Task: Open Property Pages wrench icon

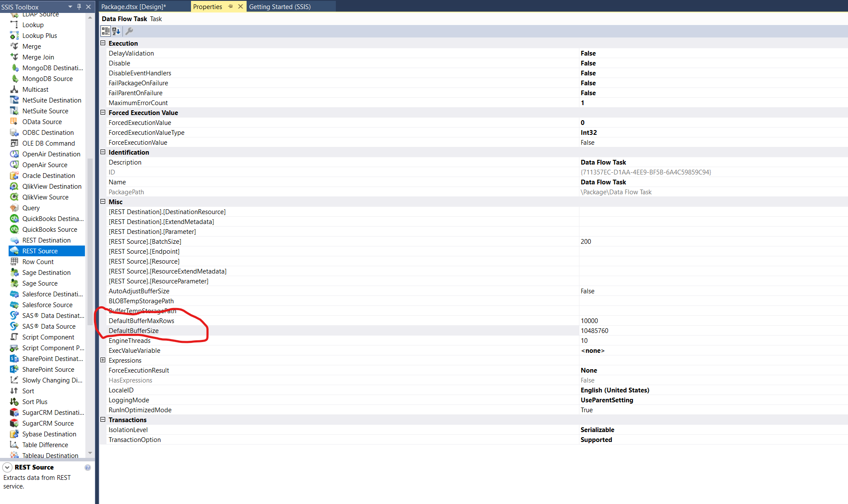Action: pos(129,31)
